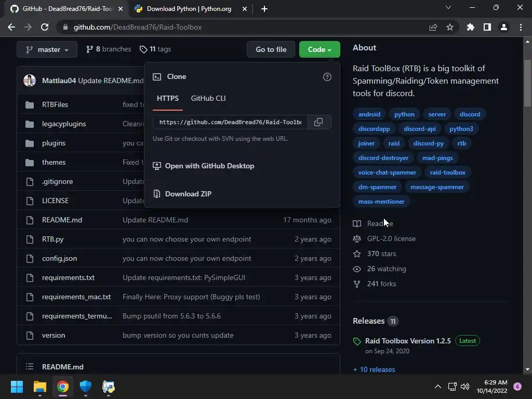Image resolution: width=532 pixels, height=399 pixels.
Task: Go back to the previous page
Action: coord(11,27)
